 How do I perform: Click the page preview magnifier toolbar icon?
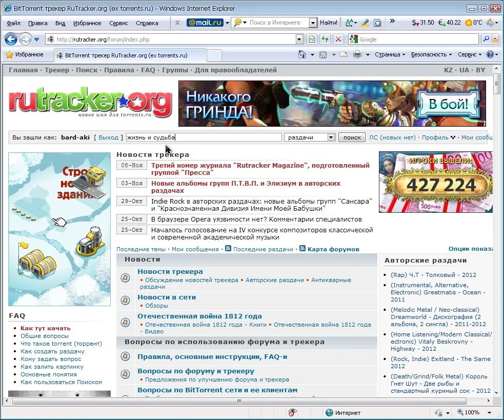click(x=378, y=23)
